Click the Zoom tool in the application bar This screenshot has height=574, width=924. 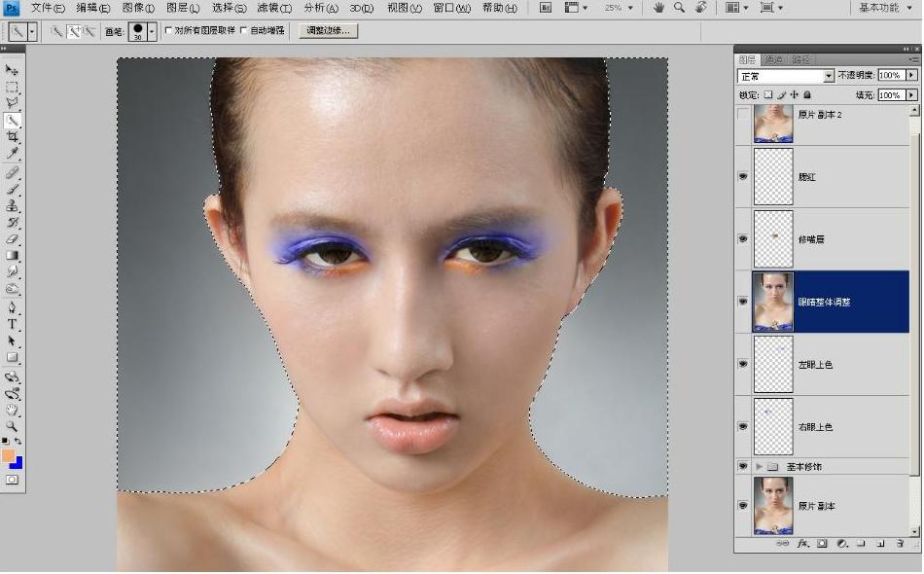click(x=680, y=8)
